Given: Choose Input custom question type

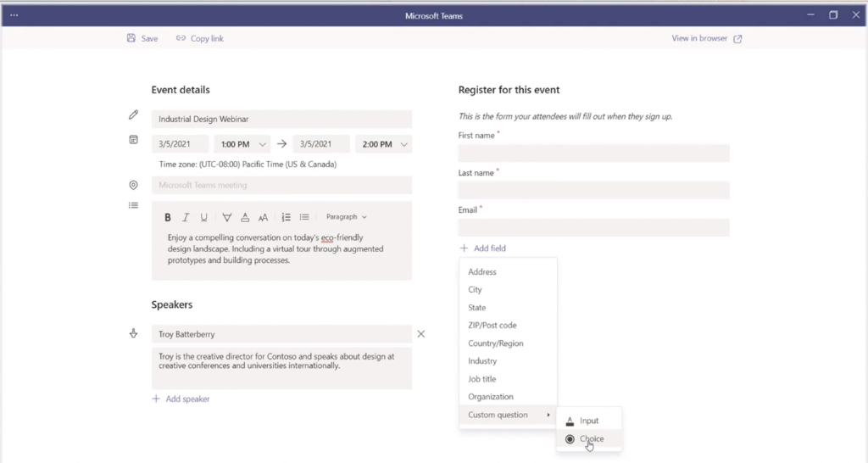Looking at the screenshot, I should pyautogui.click(x=589, y=421).
